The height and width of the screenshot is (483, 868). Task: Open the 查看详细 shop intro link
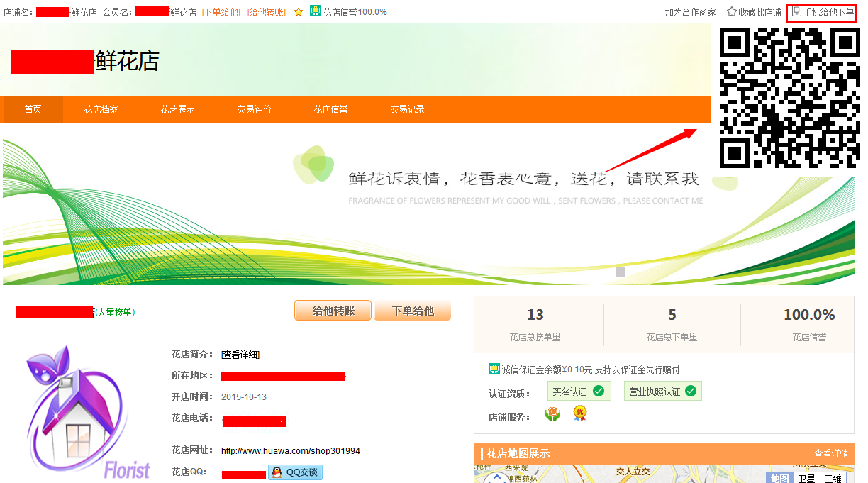(x=240, y=355)
